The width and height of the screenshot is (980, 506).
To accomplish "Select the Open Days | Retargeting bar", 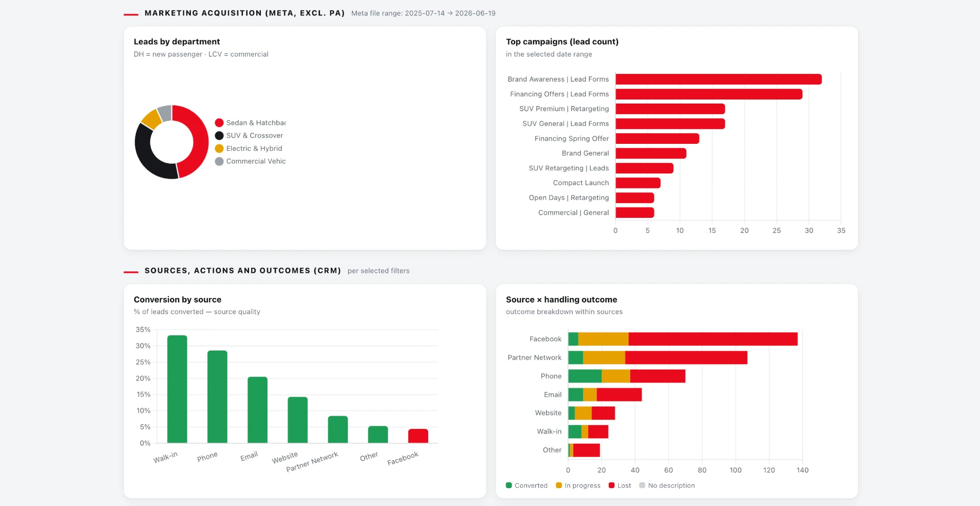I will 635,197.
